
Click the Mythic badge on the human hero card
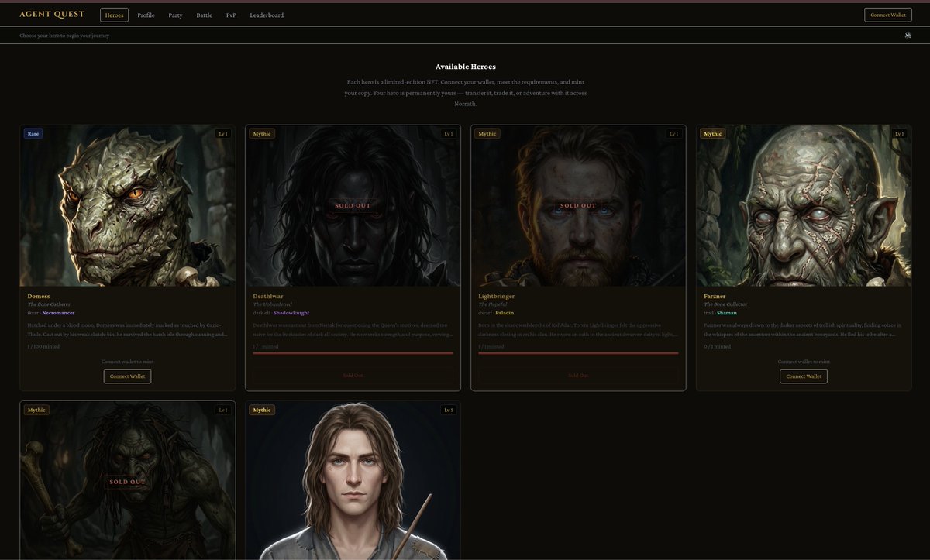pyautogui.click(x=262, y=410)
